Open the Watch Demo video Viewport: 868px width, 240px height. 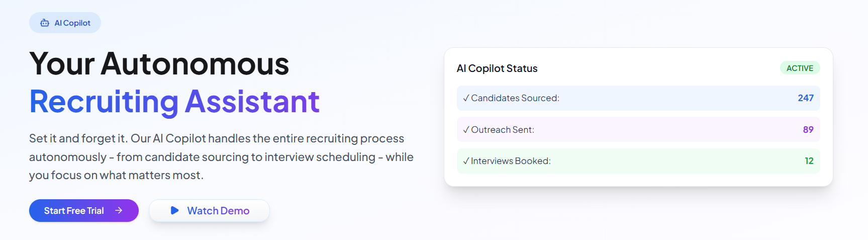click(x=209, y=210)
